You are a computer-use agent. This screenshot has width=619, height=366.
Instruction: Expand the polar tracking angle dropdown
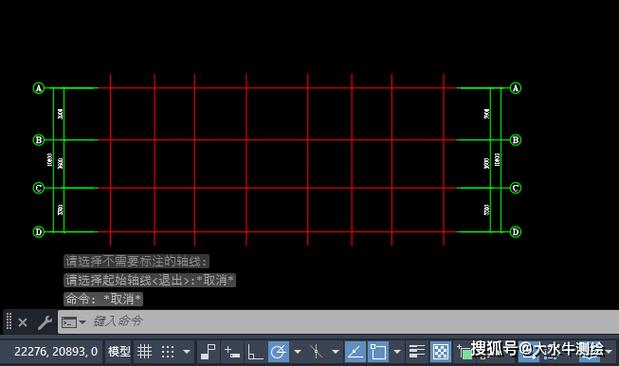coord(298,351)
